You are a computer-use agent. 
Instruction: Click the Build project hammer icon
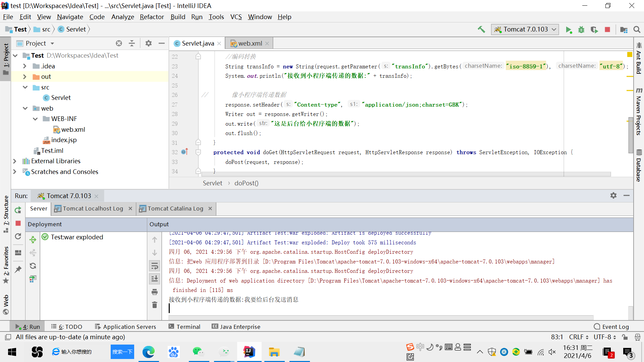point(481,29)
